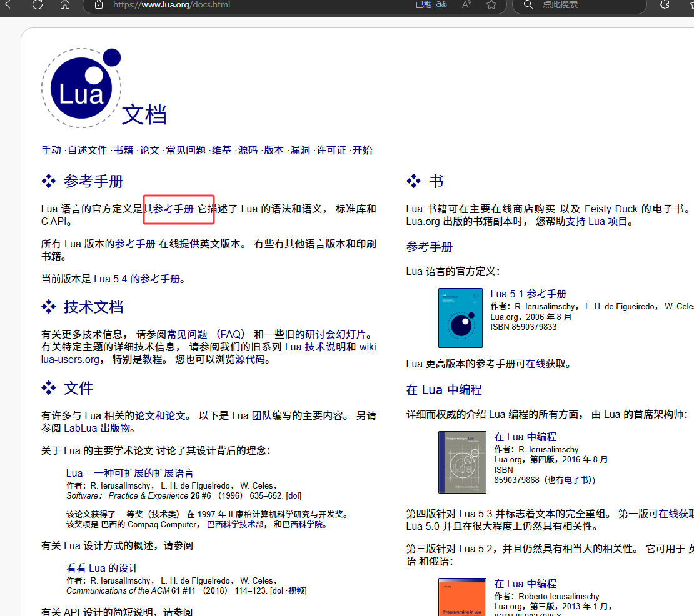The width and height of the screenshot is (694, 616).
Task: Reload the current page
Action: tap(38, 6)
